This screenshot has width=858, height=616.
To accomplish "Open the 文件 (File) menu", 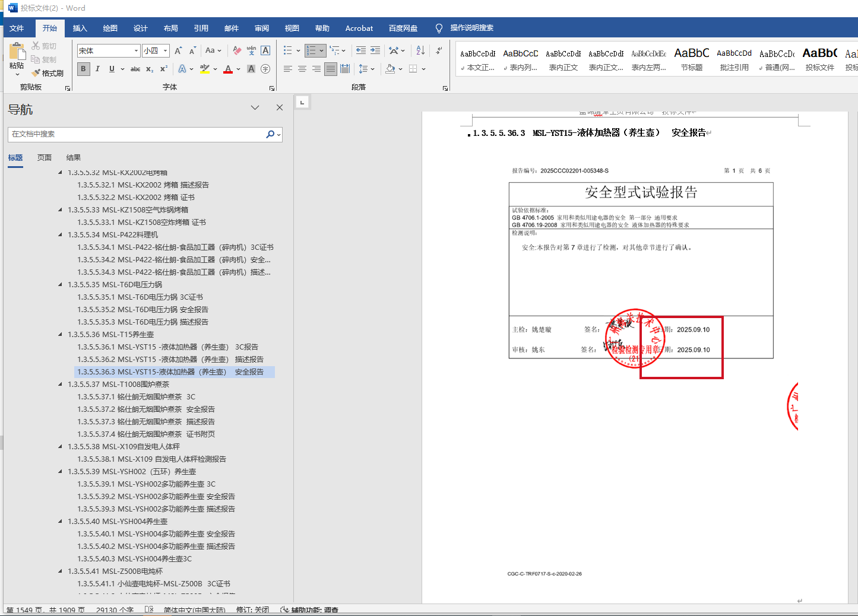I will (17, 28).
